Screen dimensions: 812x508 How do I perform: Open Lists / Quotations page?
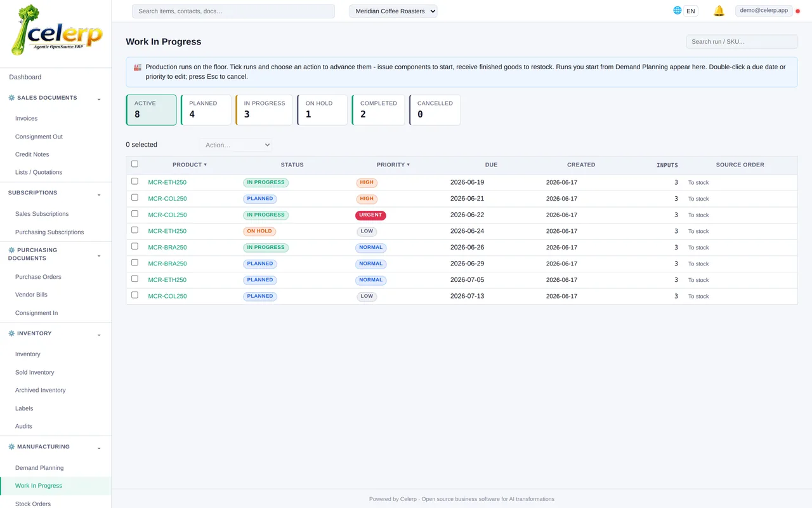tap(39, 172)
